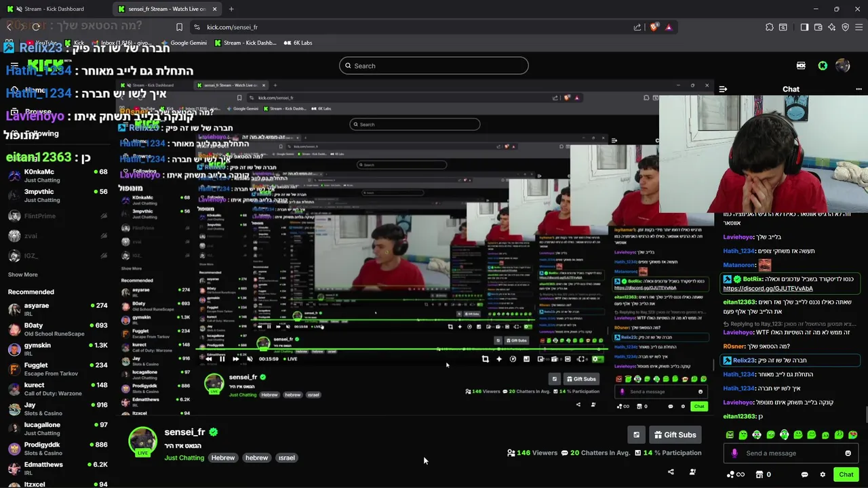Viewport: 868px width, 488px height.
Task: Open the chat shop icon showing 0
Action: 763,474
